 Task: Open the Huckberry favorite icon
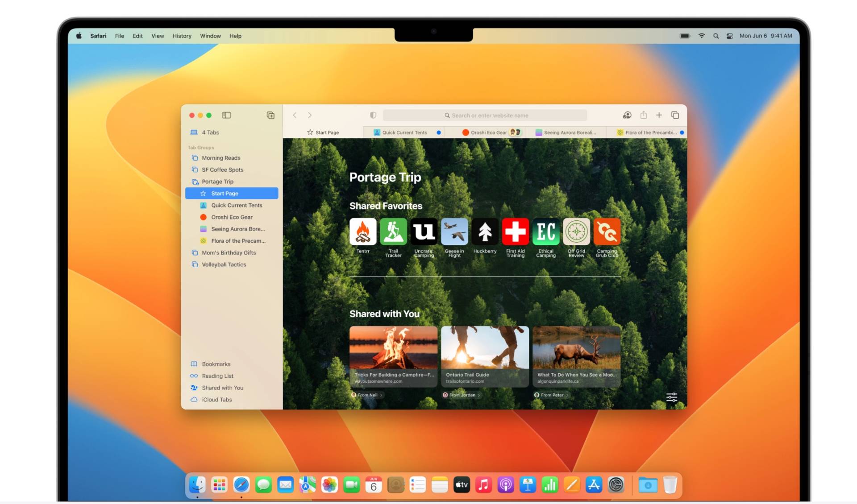[485, 231]
